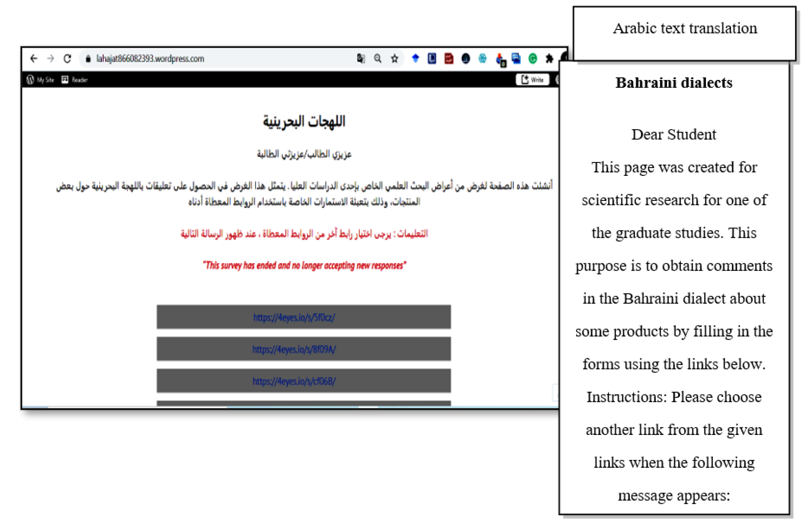Click the browser back arrow
The width and height of the screenshot is (809, 532).
tap(33, 59)
